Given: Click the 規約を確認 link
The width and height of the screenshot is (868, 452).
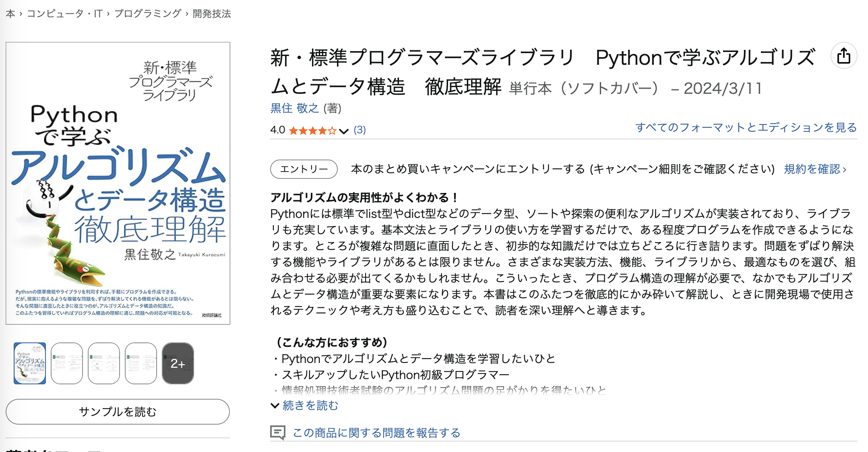Looking at the screenshot, I should 815,169.
